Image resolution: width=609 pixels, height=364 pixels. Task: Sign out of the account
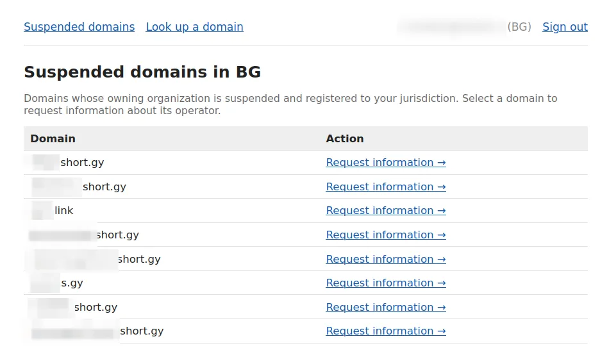click(565, 27)
